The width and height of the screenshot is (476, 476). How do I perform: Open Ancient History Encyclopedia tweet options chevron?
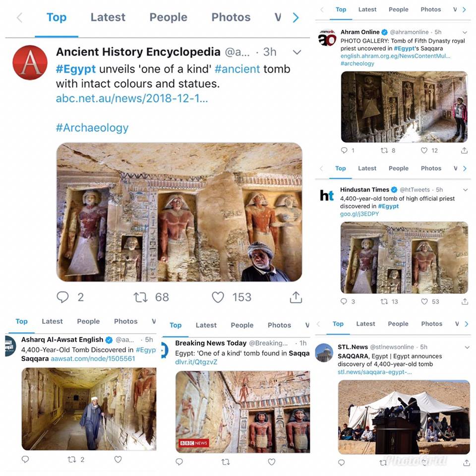[x=297, y=52]
